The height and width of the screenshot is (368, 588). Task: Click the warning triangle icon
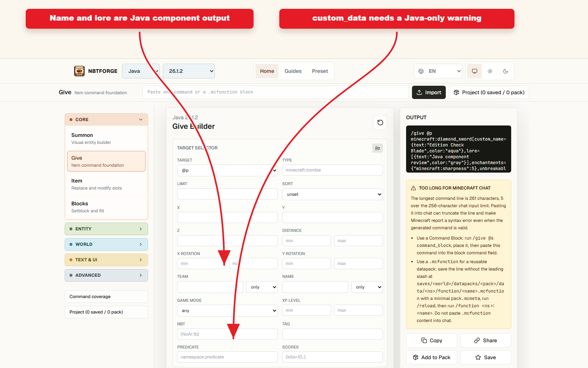(413, 188)
